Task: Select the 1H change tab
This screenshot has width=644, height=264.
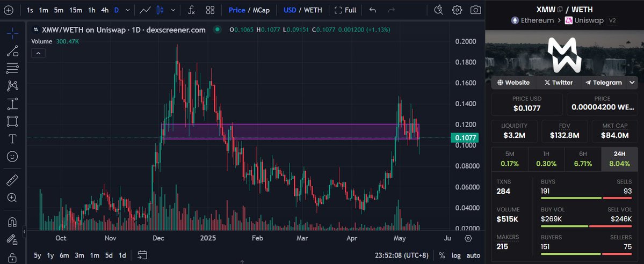Action: tap(546, 159)
